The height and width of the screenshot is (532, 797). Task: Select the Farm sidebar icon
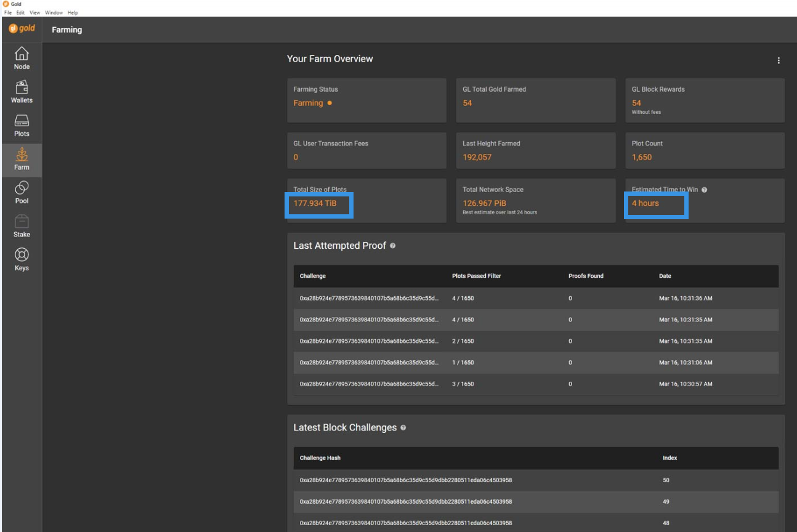(x=22, y=159)
